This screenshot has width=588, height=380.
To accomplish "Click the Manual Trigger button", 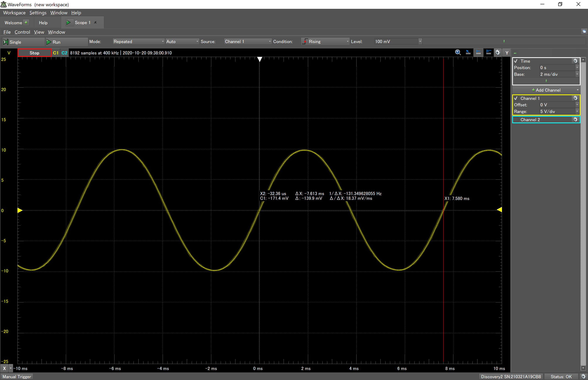I will 17,376.
